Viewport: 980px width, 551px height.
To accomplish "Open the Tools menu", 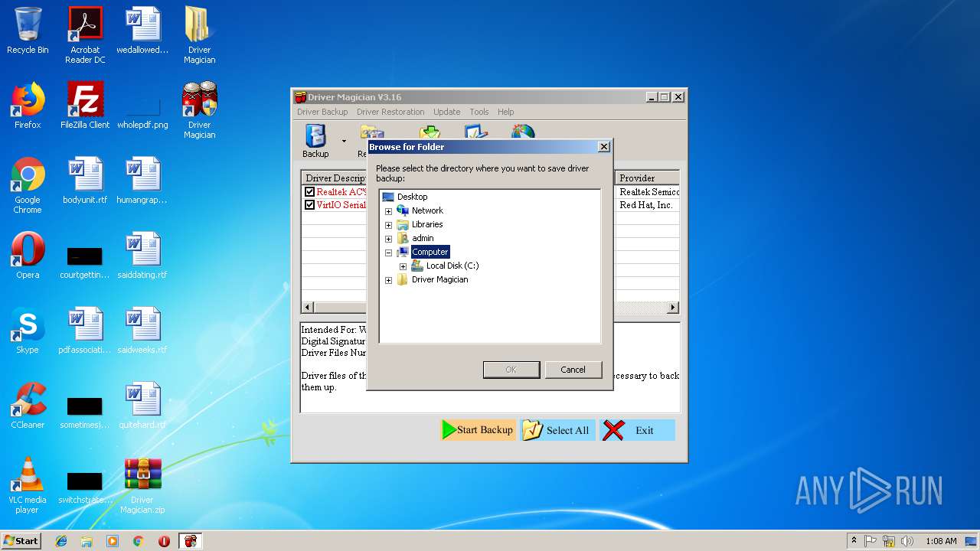I will (479, 112).
